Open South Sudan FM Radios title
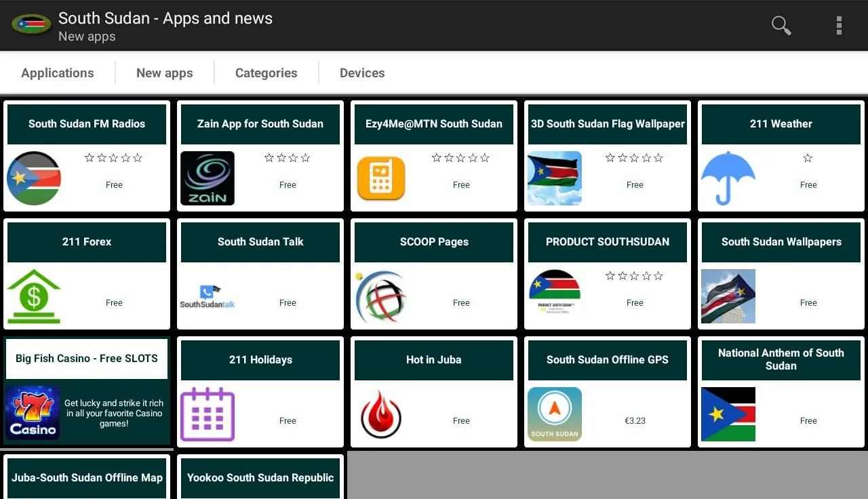This screenshot has height=499, width=868. (x=87, y=124)
